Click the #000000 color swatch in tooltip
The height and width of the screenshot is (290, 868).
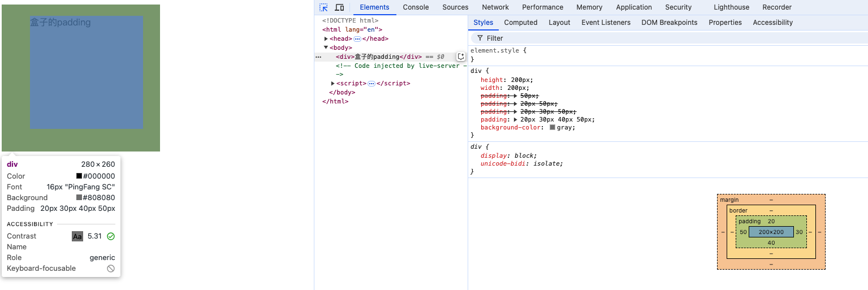coord(79,176)
